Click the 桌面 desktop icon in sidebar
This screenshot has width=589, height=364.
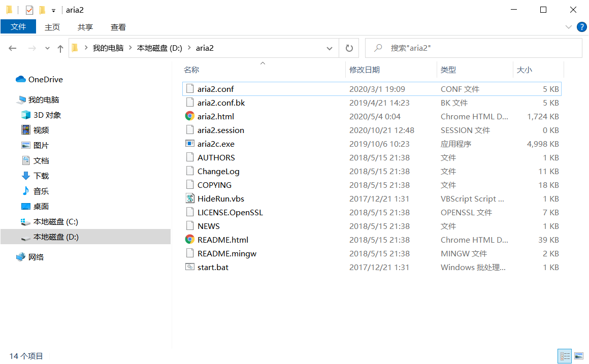point(25,206)
